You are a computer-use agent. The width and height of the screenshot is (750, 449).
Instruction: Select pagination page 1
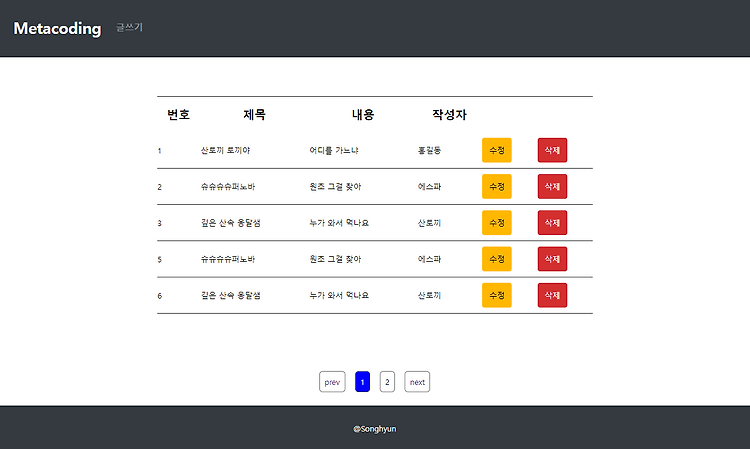point(363,382)
